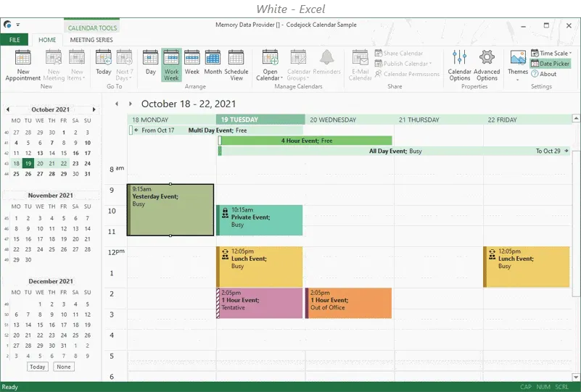Select the orange 1 Hour Event on Wednesday
This screenshot has width=581, height=392.
[349, 303]
